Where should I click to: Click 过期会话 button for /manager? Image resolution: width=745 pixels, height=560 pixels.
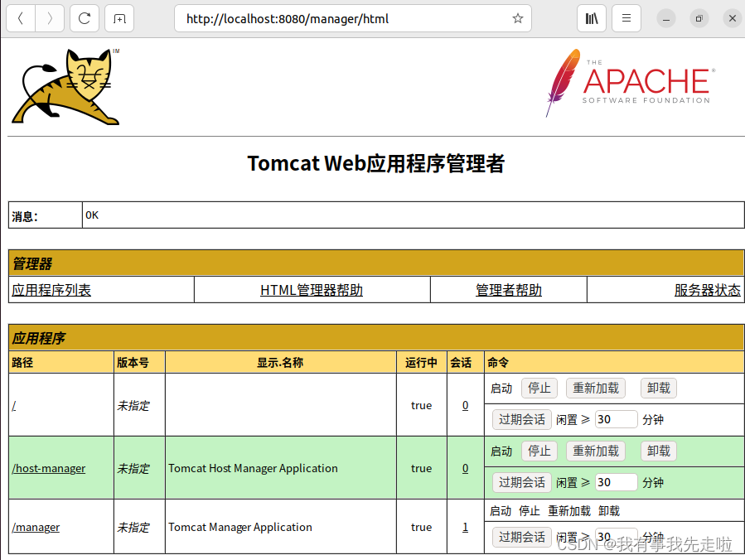click(522, 537)
